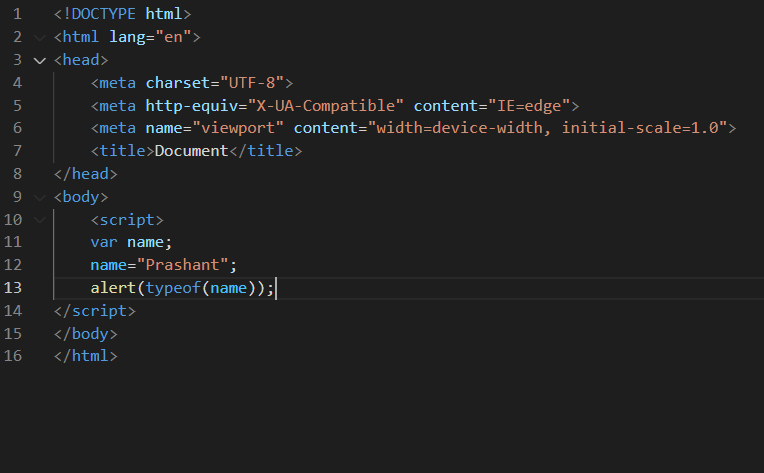Click the closing head tag

(86, 174)
